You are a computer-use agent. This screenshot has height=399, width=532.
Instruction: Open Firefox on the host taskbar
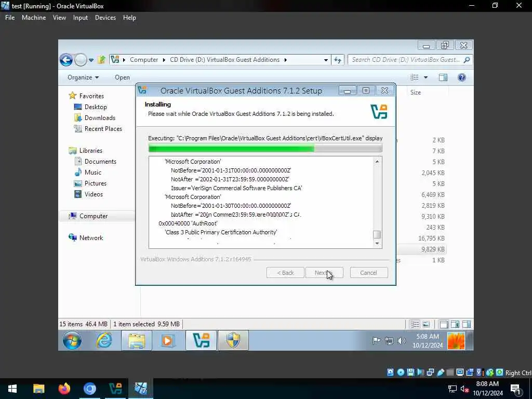pos(64,389)
